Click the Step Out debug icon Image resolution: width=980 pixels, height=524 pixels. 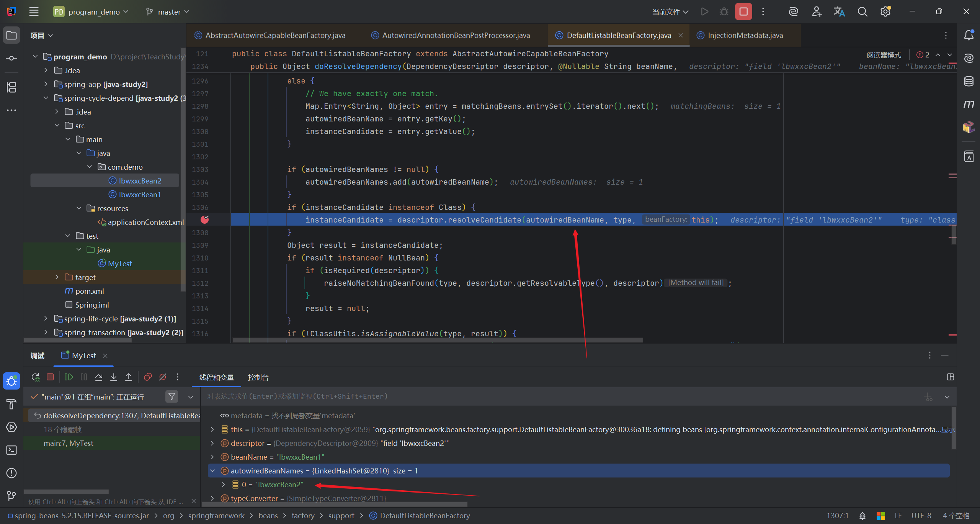click(x=129, y=377)
